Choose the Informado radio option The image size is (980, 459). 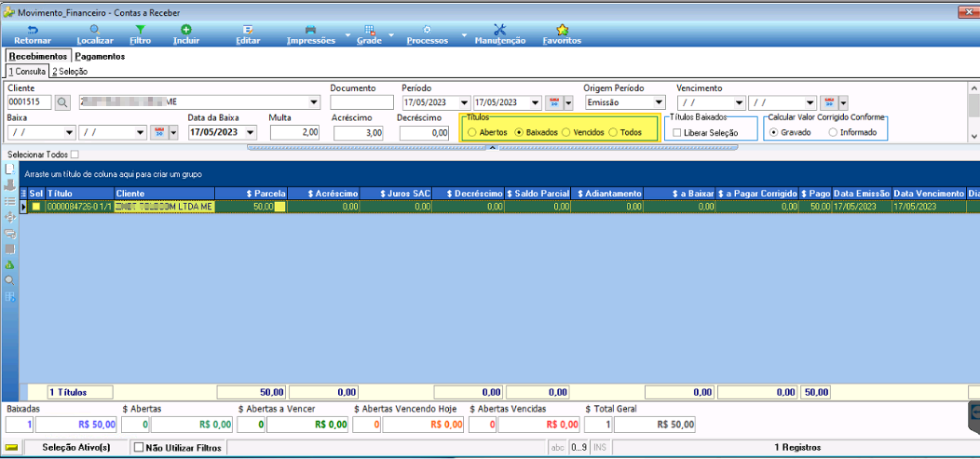[x=833, y=132]
